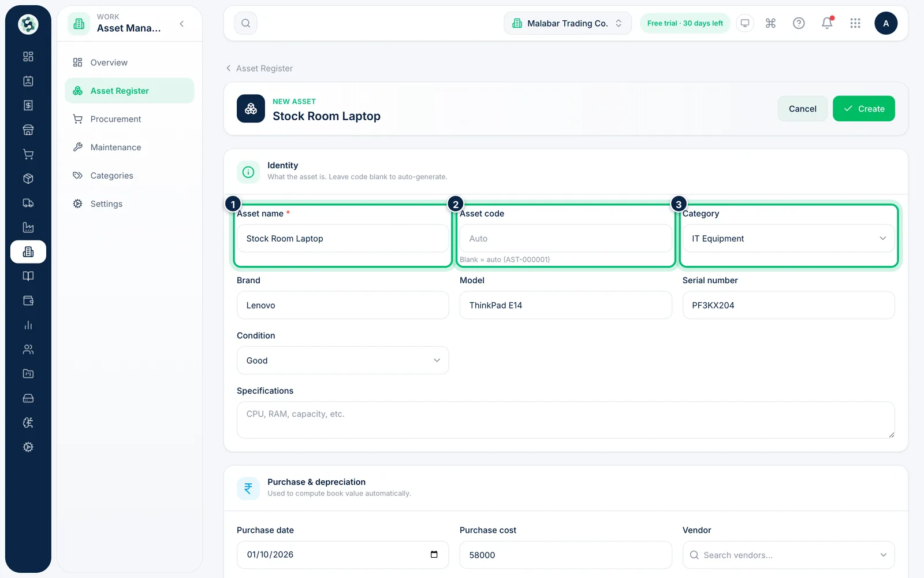The height and width of the screenshot is (578, 924).
Task: Open the factory icon in the left rail
Action: pos(28,227)
